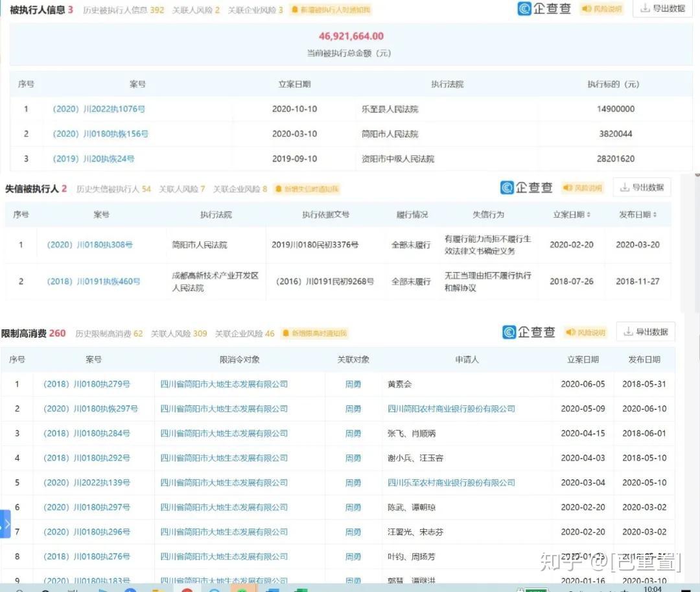Screen dimensions: 700x592
Task: Switch to the 关联人风险 2 tab
Action: pos(196,10)
